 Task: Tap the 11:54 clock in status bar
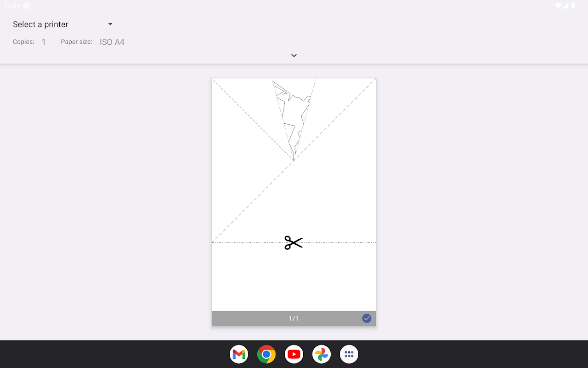(12, 6)
